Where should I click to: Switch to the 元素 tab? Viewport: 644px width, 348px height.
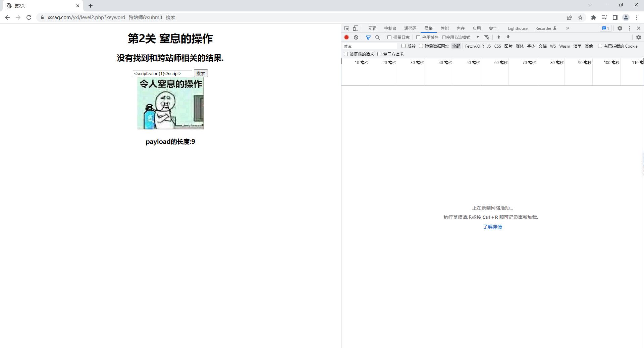point(372,28)
